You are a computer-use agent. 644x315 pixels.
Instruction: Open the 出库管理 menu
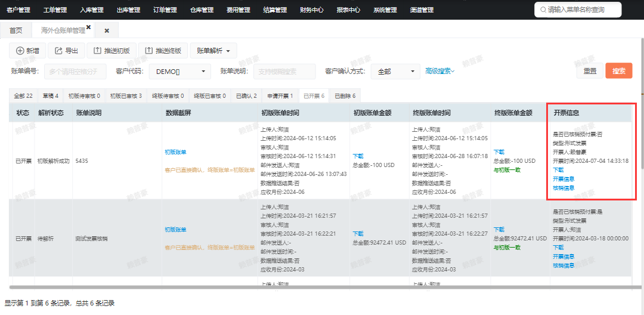(128, 10)
